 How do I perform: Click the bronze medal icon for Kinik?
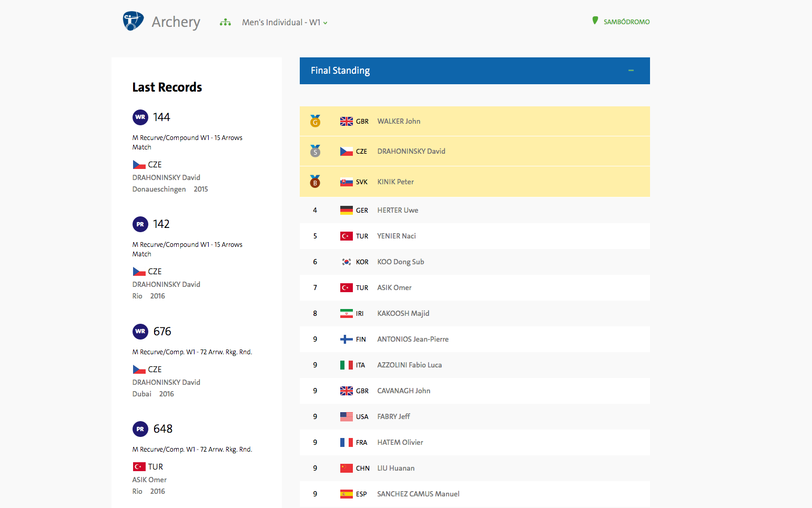click(315, 182)
